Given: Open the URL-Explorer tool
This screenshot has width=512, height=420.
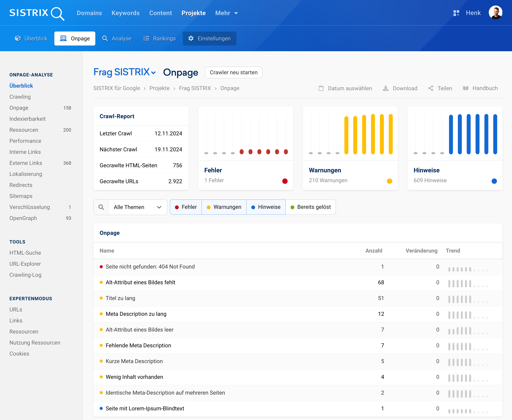Looking at the screenshot, I should coord(25,264).
